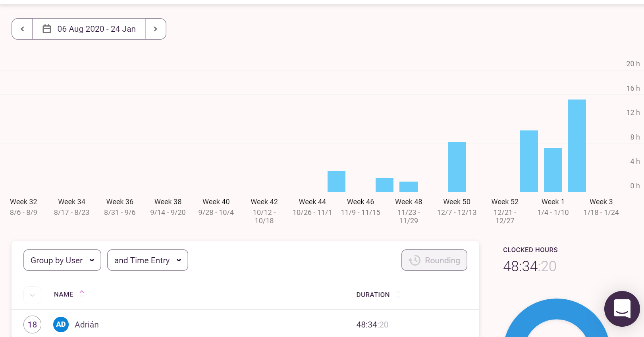Click the 12/7 - 12/13 date label
644x337 pixels.
tap(457, 213)
